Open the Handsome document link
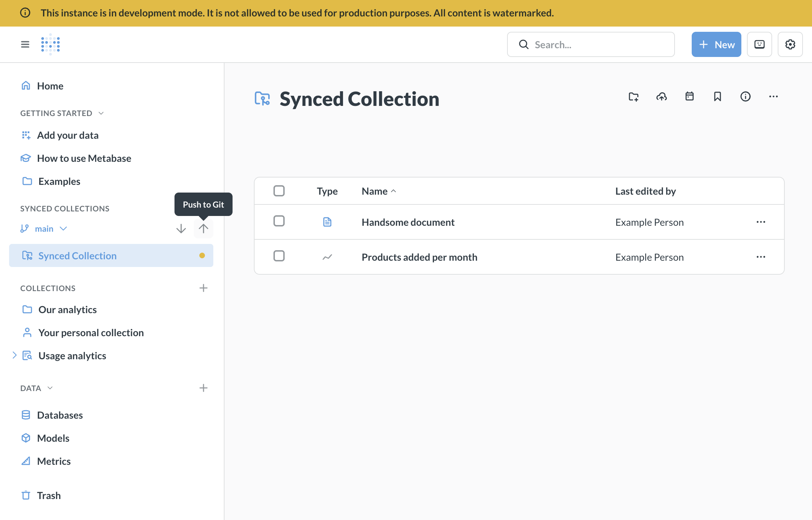 [x=408, y=222]
